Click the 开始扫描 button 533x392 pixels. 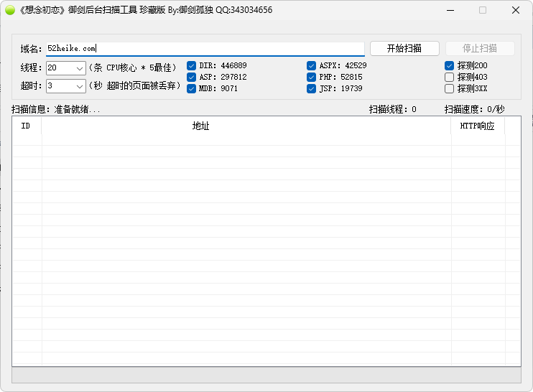pyautogui.click(x=404, y=49)
